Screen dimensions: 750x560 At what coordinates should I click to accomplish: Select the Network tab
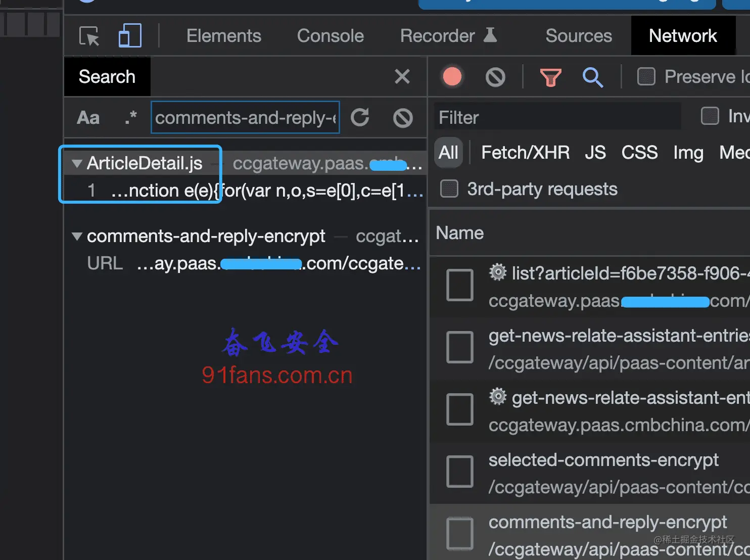pos(683,36)
